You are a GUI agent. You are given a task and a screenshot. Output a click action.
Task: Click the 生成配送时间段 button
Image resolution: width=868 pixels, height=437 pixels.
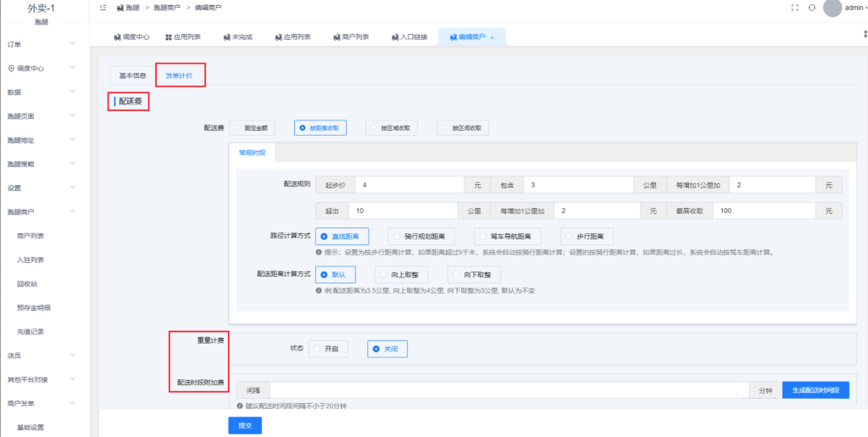pyautogui.click(x=815, y=390)
